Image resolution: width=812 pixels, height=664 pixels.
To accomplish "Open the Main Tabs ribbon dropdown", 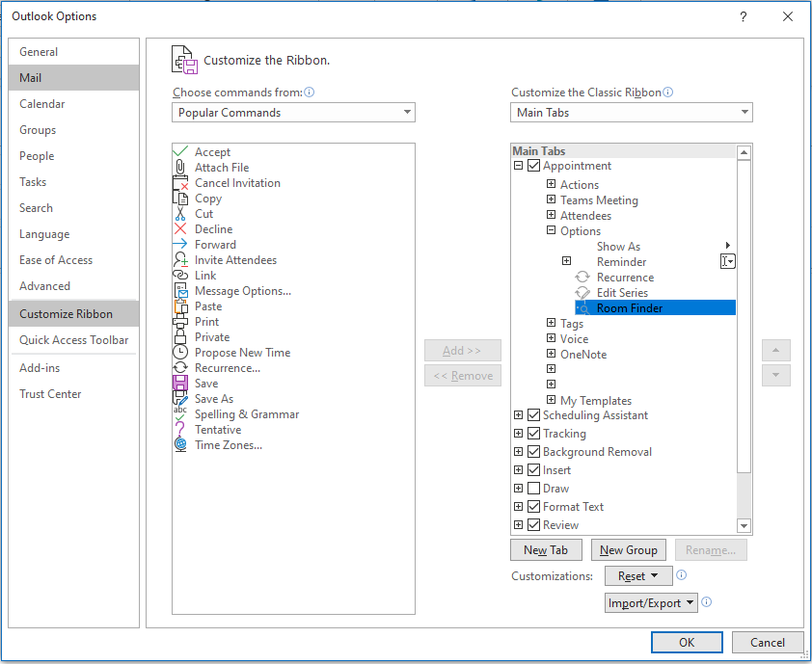I will click(x=632, y=113).
